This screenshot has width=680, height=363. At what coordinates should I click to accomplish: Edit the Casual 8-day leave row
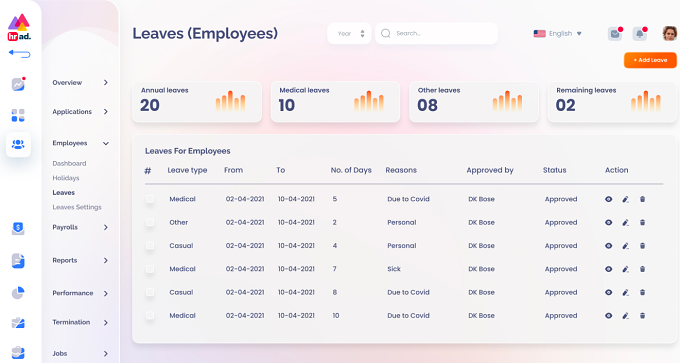pyautogui.click(x=625, y=293)
